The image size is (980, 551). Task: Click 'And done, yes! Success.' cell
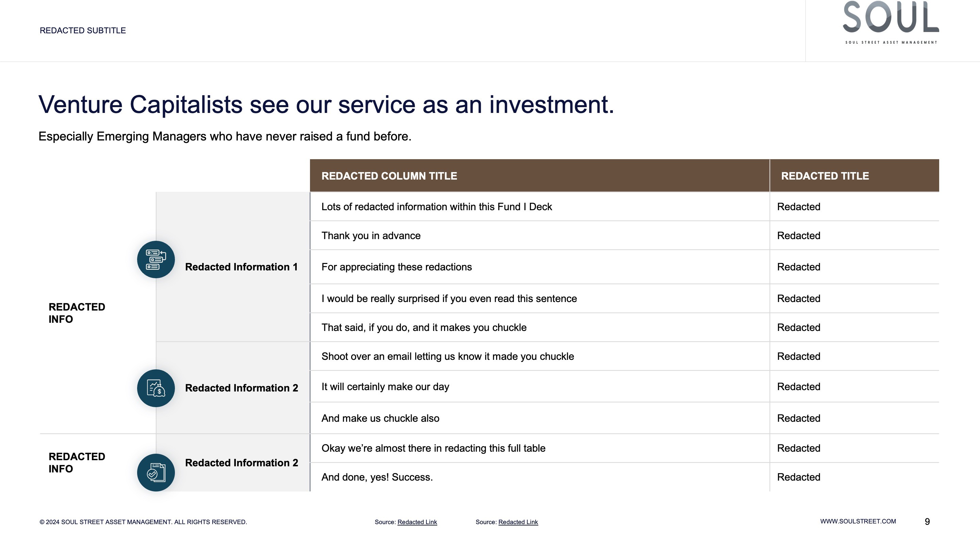[539, 477]
